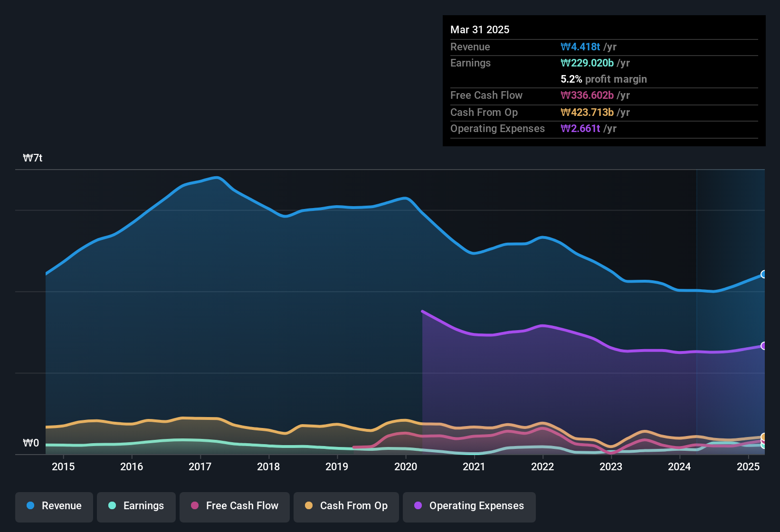Expand the Cash From Op legend item
Viewport: 780px width, 532px height.
[346, 506]
